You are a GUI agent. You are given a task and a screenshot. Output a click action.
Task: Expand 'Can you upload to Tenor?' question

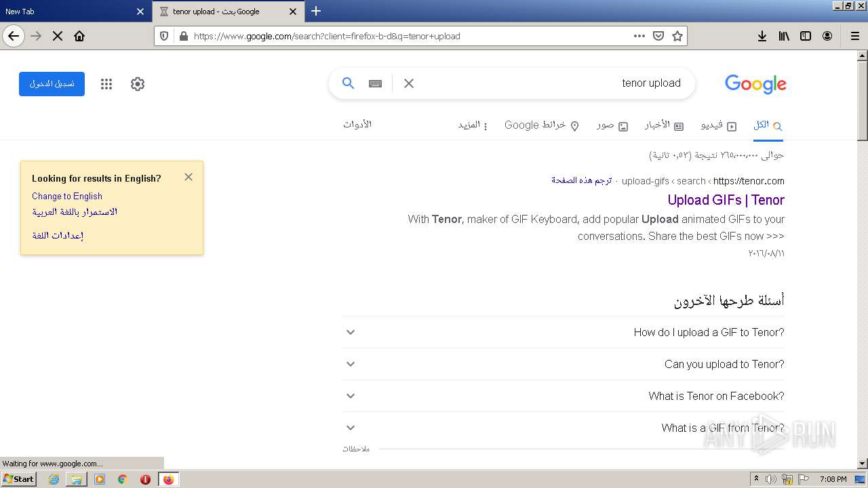click(563, 364)
